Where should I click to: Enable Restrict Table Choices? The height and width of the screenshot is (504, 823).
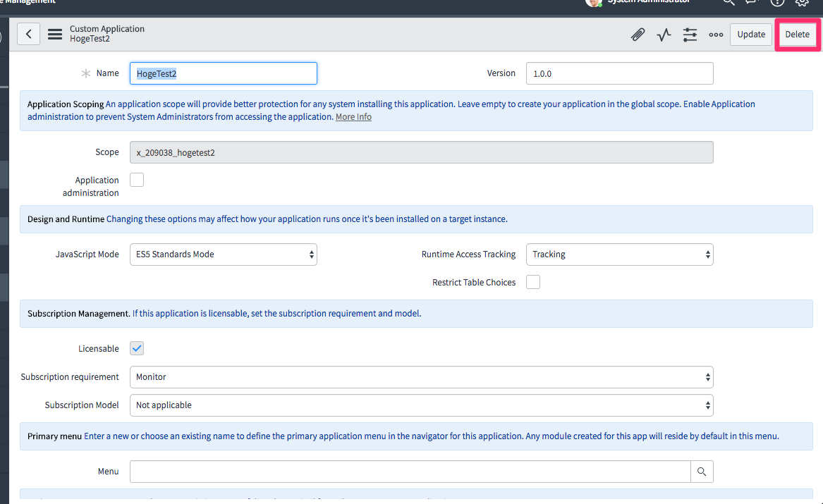click(532, 281)
